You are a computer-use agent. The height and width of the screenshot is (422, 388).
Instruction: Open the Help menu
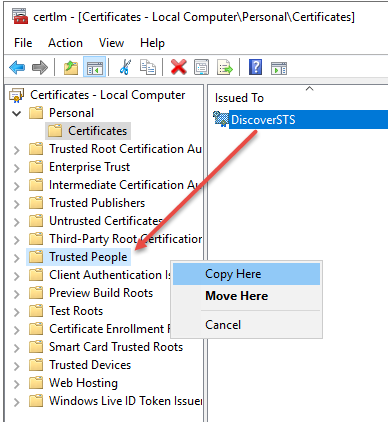coord(152,43)
